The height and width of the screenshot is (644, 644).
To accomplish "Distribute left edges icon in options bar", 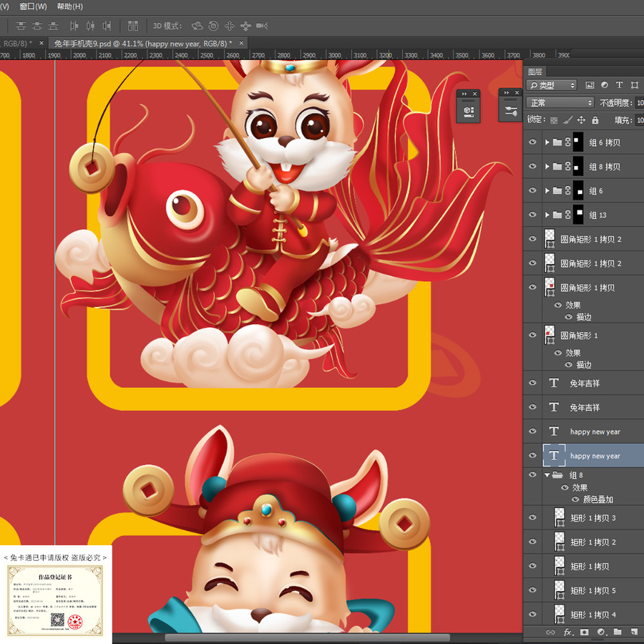I will click(74, 26).
